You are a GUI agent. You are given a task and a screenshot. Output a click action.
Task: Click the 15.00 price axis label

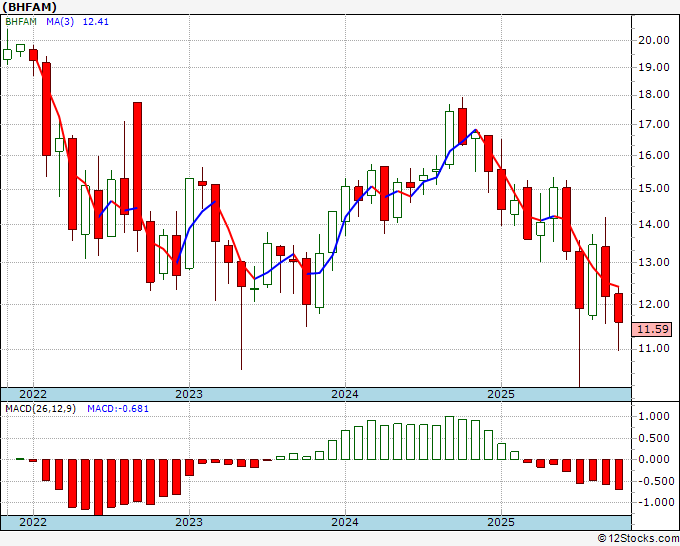(x=654, y=189)
